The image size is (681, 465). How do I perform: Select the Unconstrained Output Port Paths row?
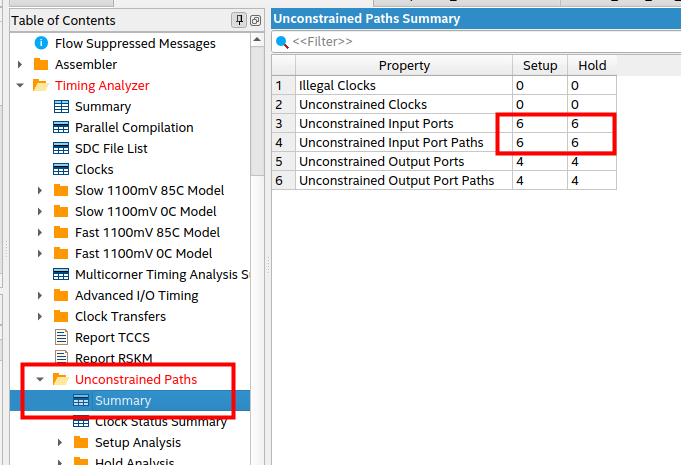point(444,180)
